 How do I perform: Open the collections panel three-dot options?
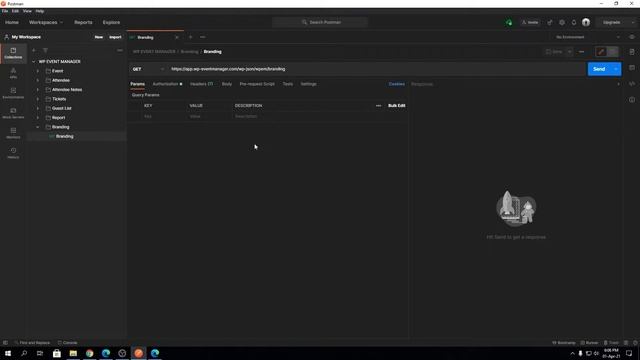[120, 50]
